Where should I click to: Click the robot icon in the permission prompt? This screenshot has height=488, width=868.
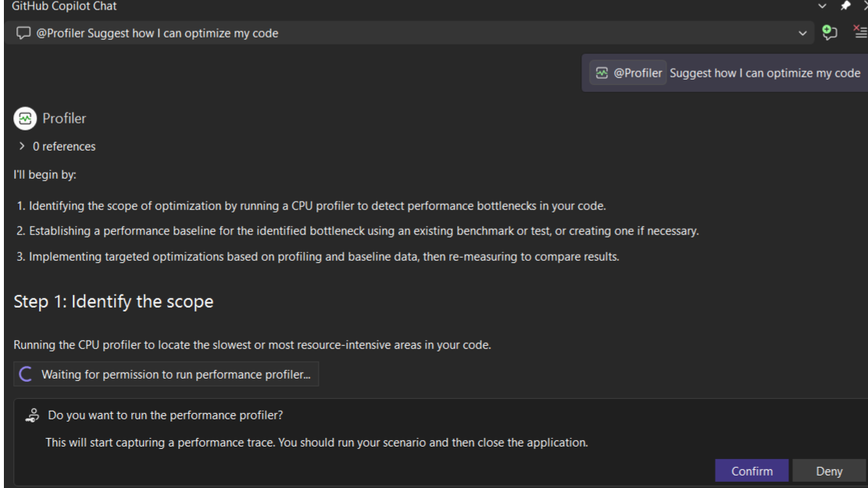tap(32, 414)
